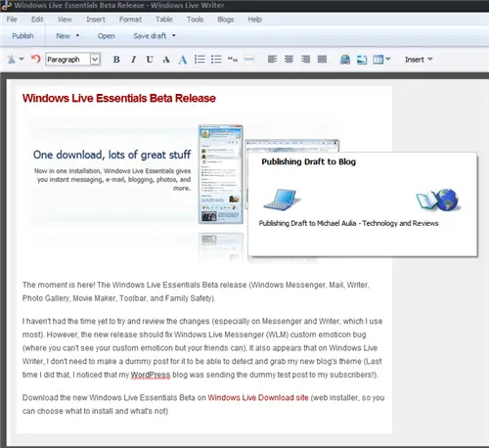Click the Publishing Draft to Michael Aulia text
Viewport: 489px width, 448px height.
[348, 223]
